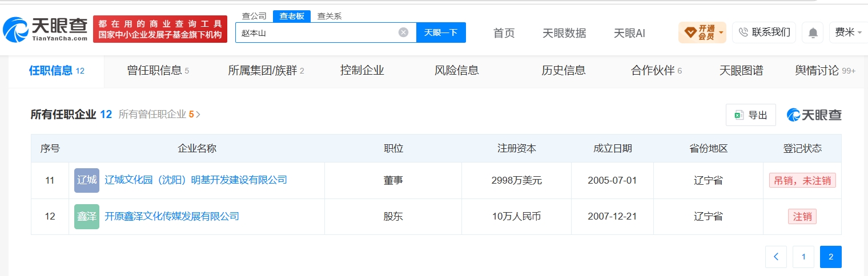Select 查关系 search mode tab
This screenshot has height=276, width=868.
[x=329, y=16]
